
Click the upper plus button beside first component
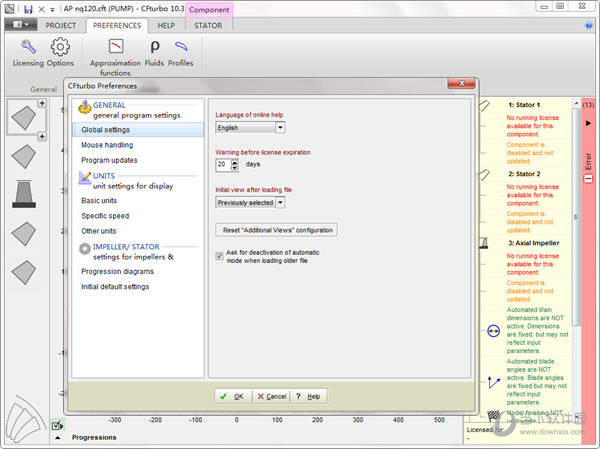click(42, 103)
